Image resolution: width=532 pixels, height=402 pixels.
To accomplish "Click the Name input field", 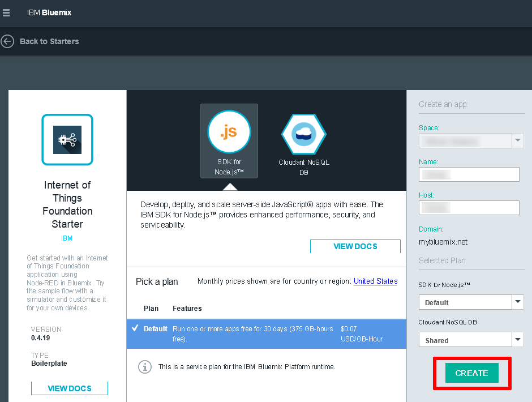I will pos(469,174).
